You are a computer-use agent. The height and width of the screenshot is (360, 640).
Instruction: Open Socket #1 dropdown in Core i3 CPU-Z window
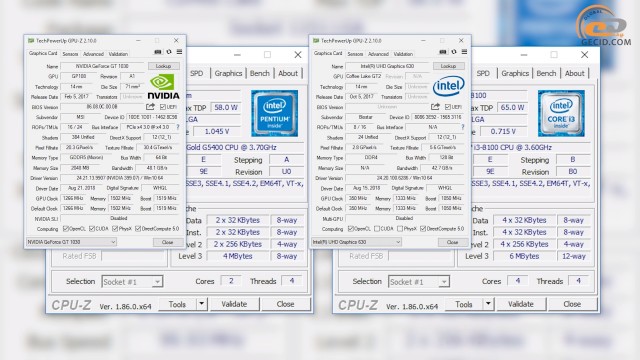[419, 282]
